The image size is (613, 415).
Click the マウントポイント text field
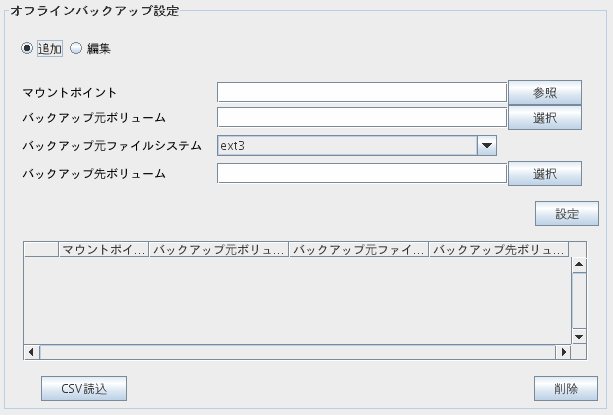[362, 92]
